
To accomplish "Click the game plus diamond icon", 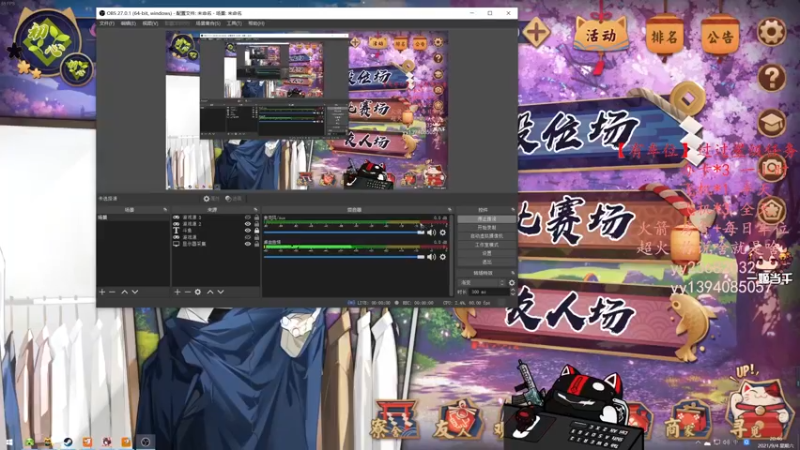I will click(535, 33).
